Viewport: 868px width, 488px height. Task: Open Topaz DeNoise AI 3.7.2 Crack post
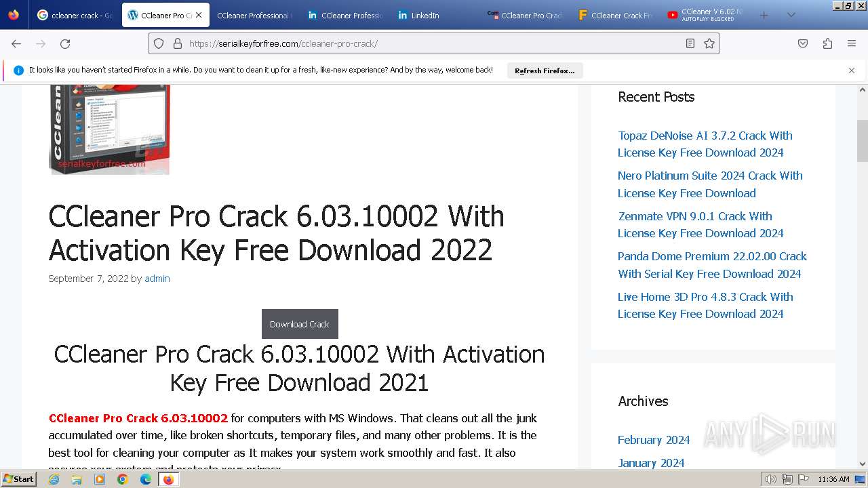click(x=705, y=144)
